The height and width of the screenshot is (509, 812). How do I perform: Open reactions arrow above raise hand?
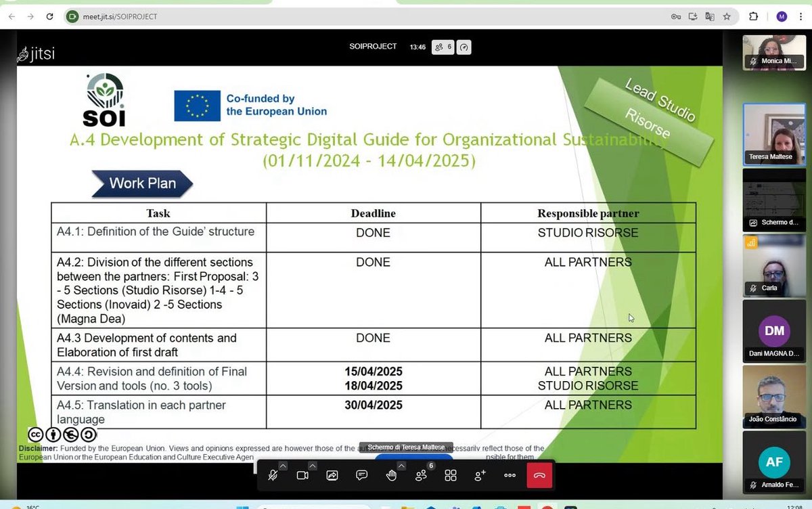tap(401, 466)
